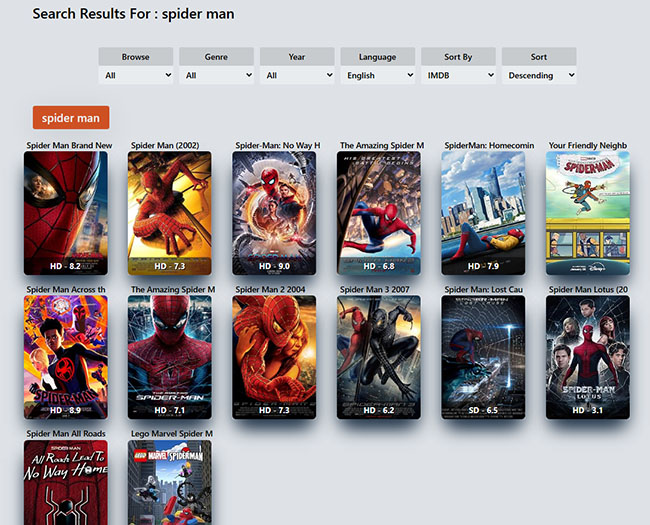Viewport: 650px width, 525px height.
Task: Click the Year filter label
Action: click(x=297, y=57)
